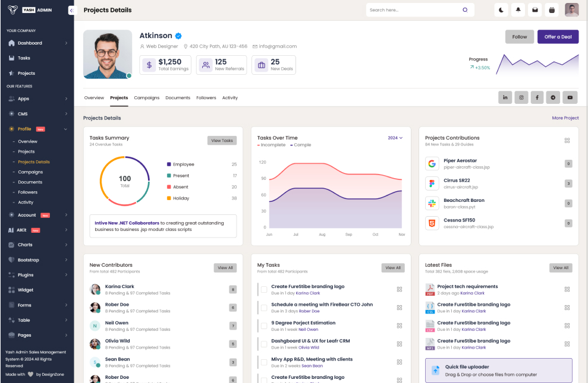Switch to the Documents tab
This screenshot has width=588, height=383.
point(178,98)
